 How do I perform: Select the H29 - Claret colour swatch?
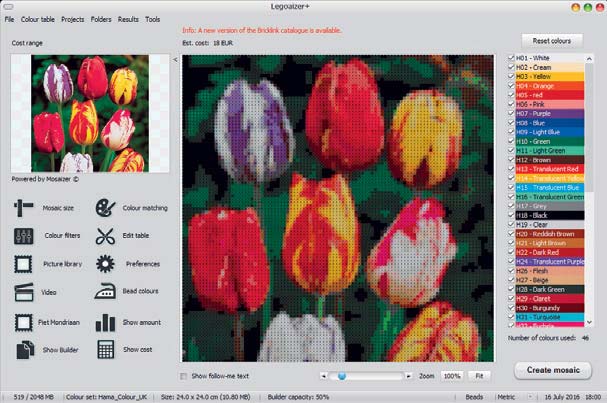point(550,298)
